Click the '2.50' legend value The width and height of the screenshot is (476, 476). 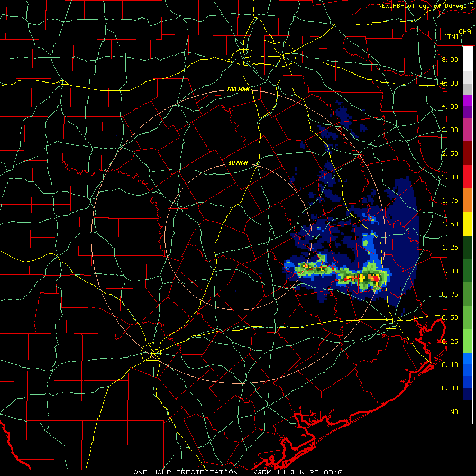tap(450, 153)
